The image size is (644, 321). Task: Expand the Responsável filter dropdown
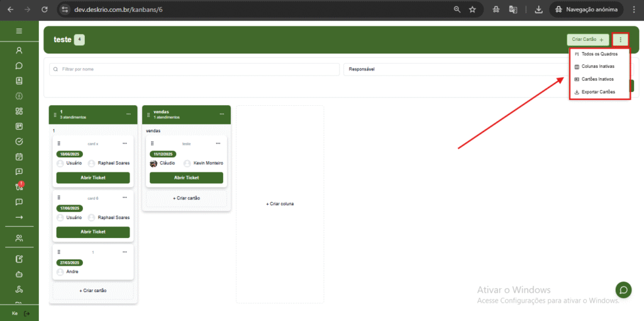pos(453,69)
